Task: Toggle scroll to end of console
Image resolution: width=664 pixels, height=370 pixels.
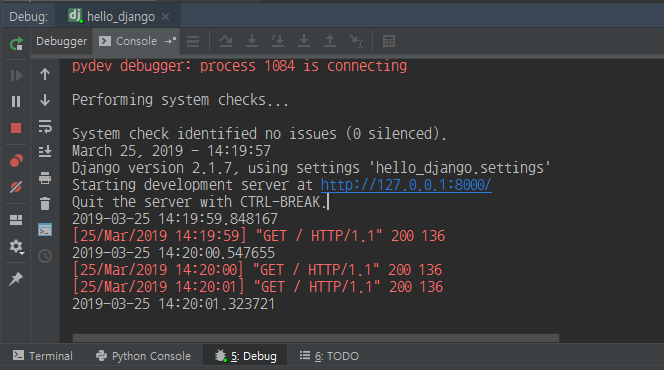Action: point(45,151)
